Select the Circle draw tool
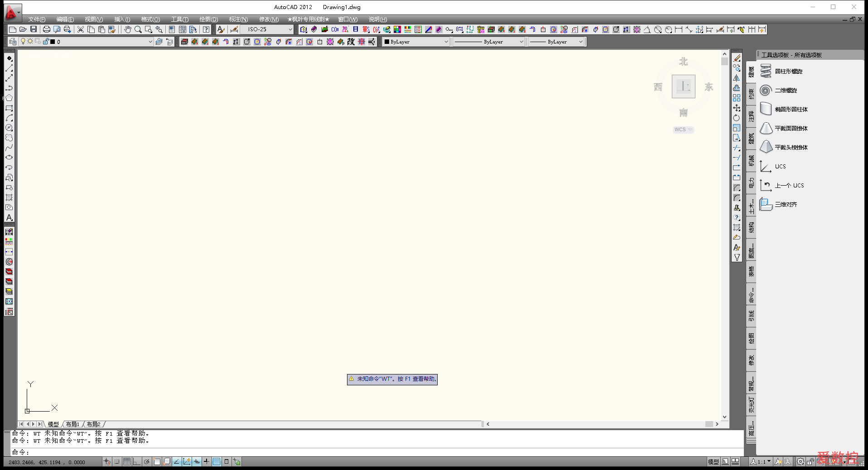Image resolution: width=868 pixels, height=470 pixels. [9, 128]
